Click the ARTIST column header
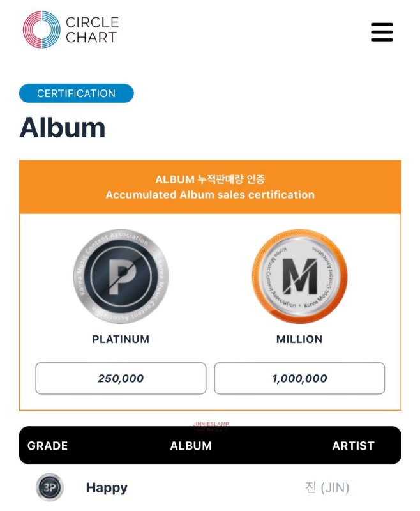 (353, 445)
